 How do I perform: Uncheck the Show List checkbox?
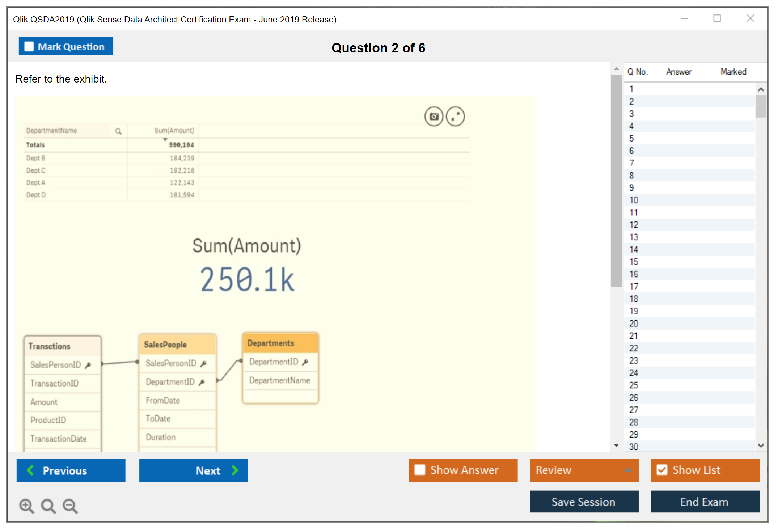662,470
